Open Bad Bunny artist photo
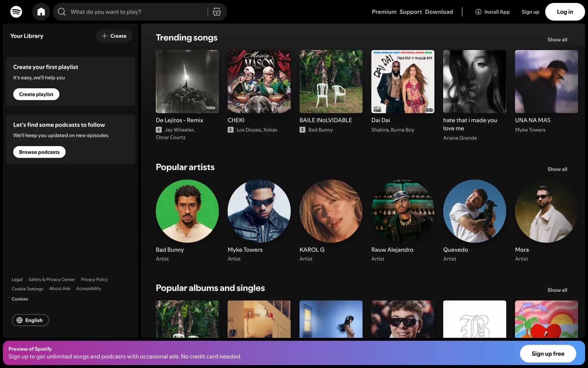This screenshot has width=588, height=368. point(187,211)
